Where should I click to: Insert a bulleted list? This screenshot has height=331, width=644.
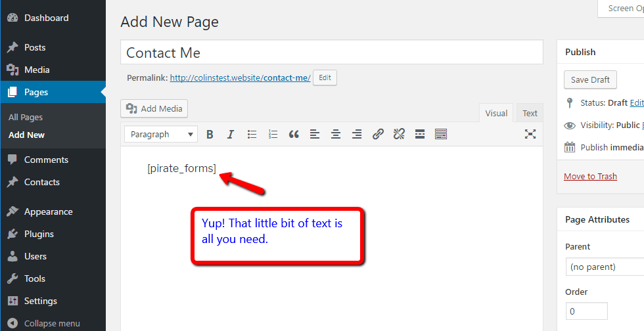[x=252, y=134]
